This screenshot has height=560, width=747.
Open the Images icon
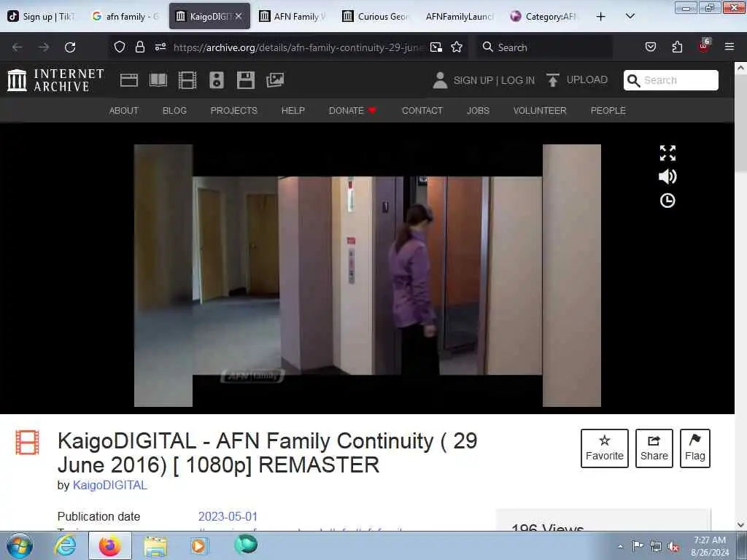point(275,80)
